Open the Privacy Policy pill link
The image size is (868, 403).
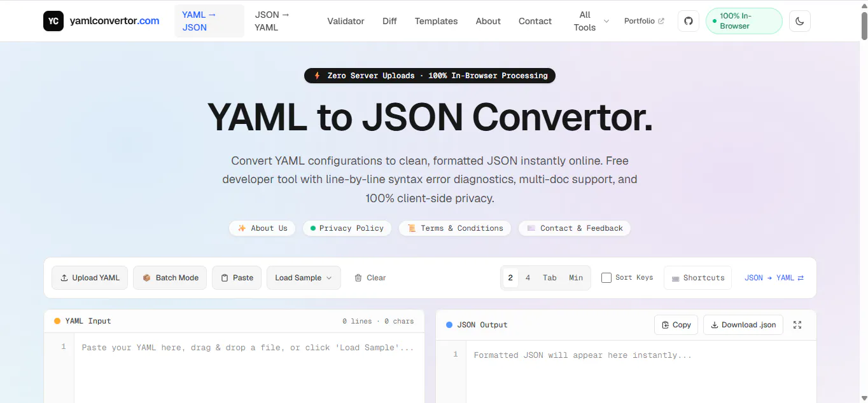pos(347,228)
